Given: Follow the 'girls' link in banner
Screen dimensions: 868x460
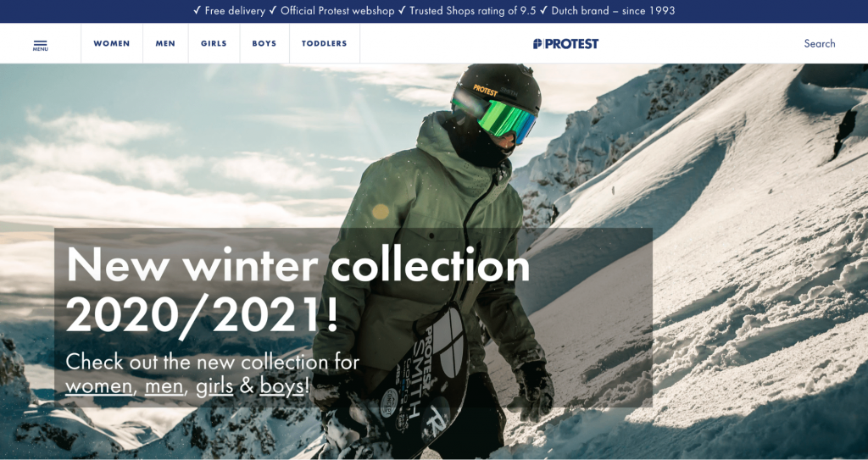Looking at the screenshot, I should pos(214,386).
